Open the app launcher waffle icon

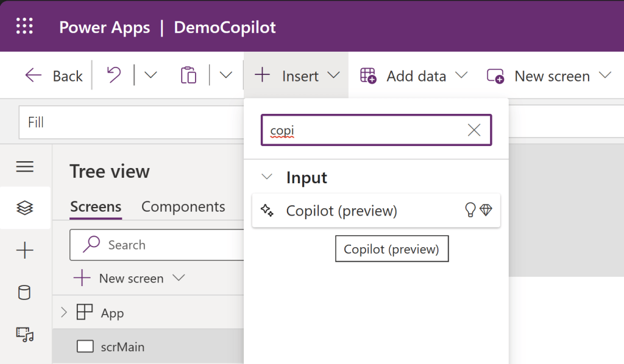[24, 27]
